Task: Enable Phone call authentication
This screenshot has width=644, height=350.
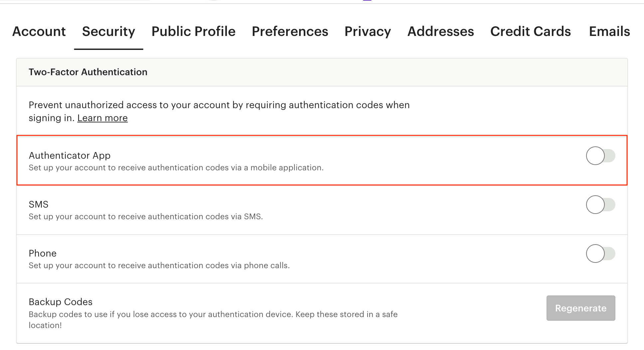Action: coord(600,254)
